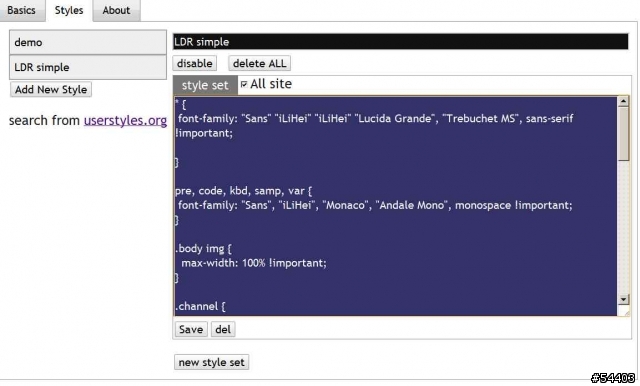This screenshot has width=640, height=386.
Task: Open the About tab
Action: click(116, 10)
